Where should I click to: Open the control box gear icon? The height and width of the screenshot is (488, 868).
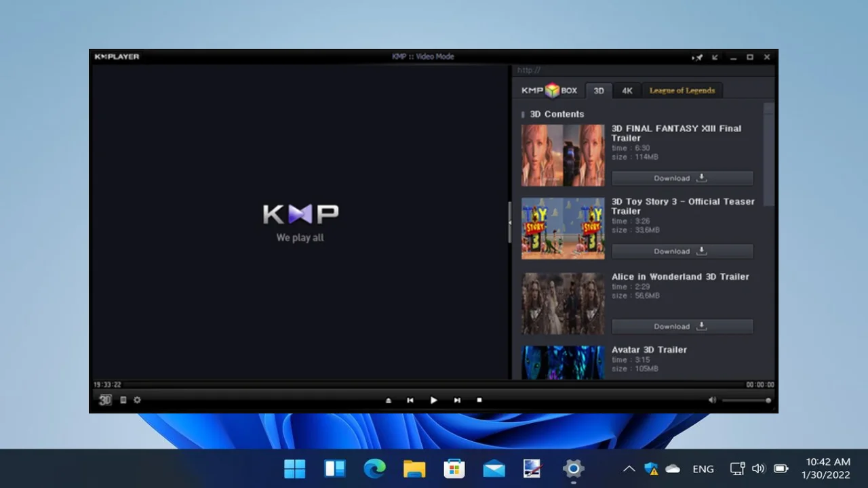point(137,400)
